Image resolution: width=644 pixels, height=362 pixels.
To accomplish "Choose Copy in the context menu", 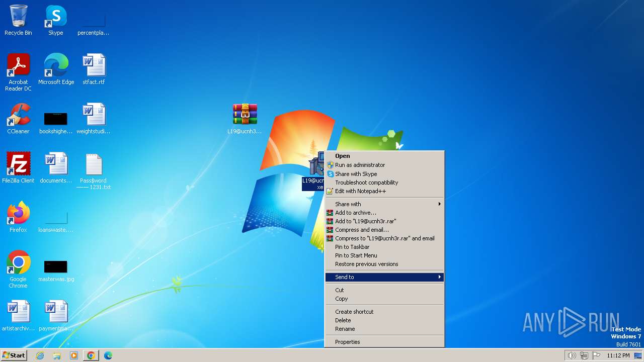I will click(384, 299).
